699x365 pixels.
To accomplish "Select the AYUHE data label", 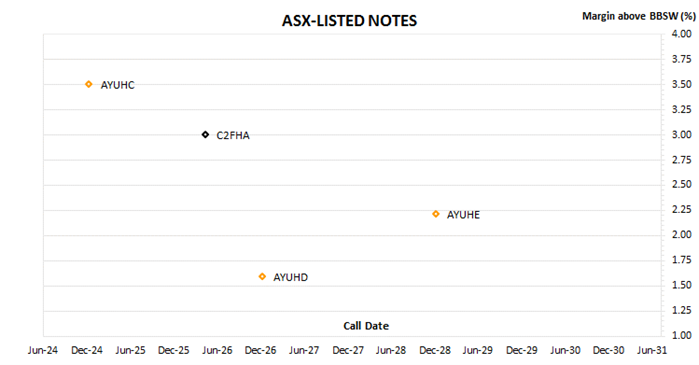I will pyautogui.click(x=463, y=215).
